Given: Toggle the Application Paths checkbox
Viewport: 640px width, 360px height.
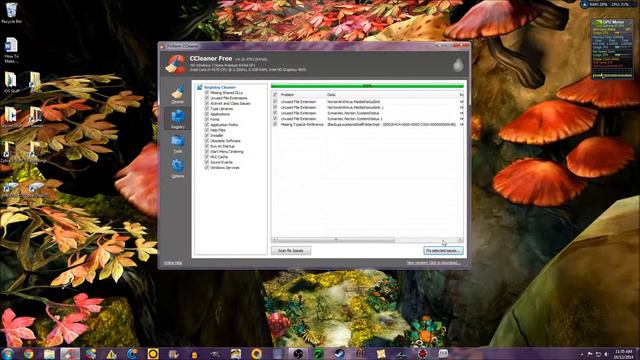Looking at the screenshot, I should coord(207,124).
